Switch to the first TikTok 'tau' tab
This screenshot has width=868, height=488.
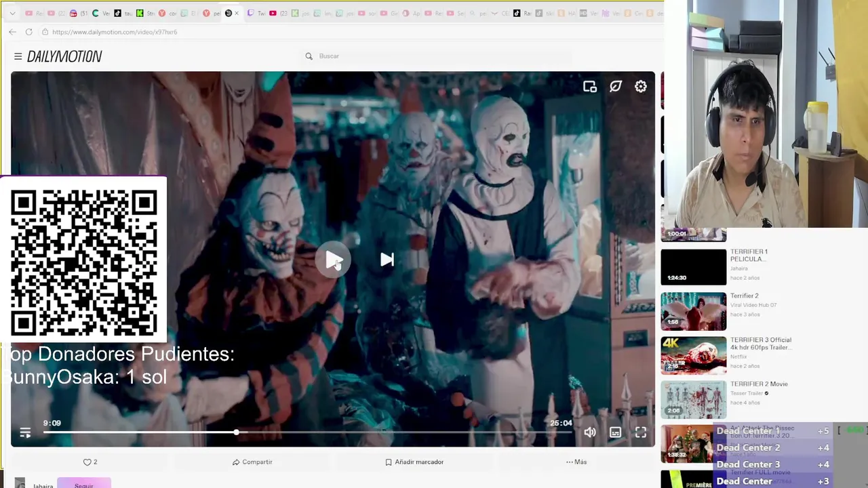click(x=123, y=14)
